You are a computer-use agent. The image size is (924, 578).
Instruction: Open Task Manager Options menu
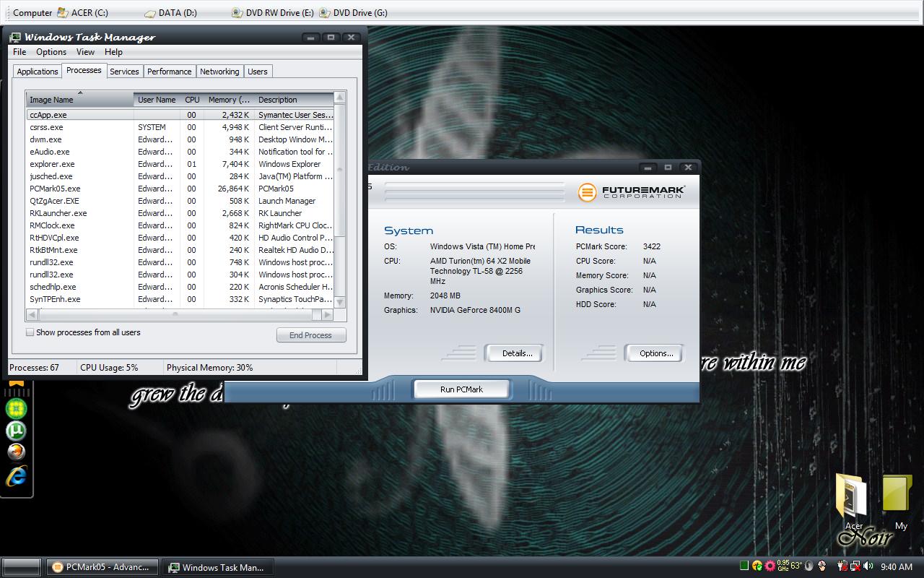pyautogui.click(x=51, y=52)
